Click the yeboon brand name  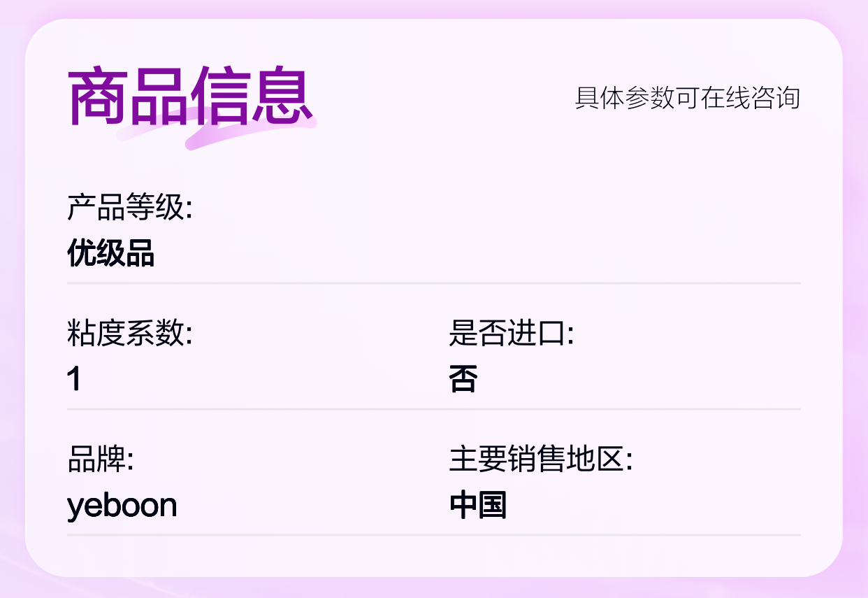[122, 506]
